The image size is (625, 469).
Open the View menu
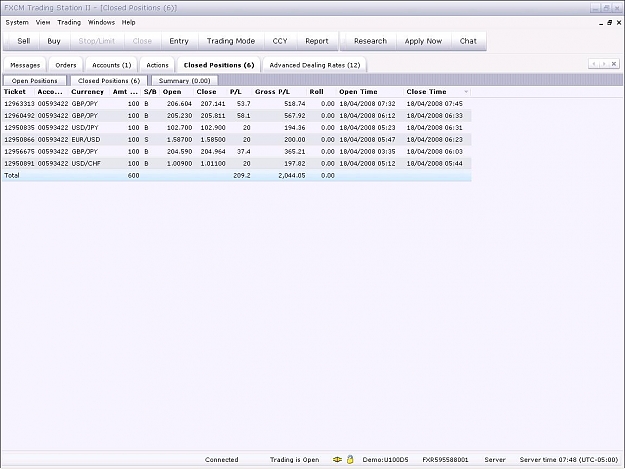43,22
